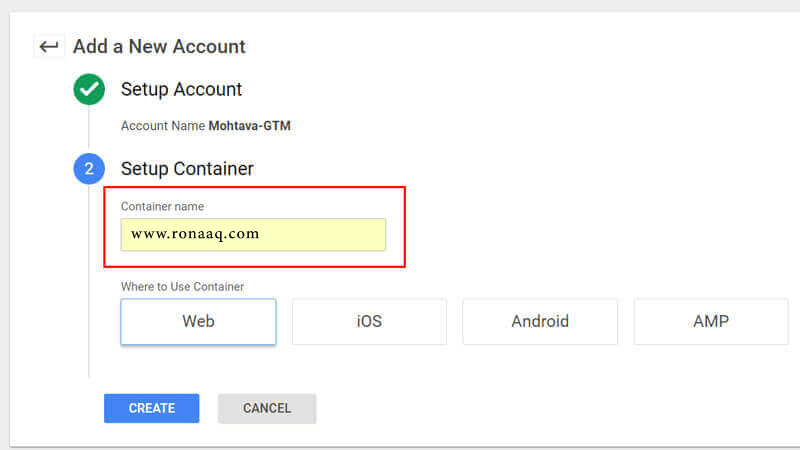This screenshot has height=450, width=800.
Task: Select the AMP container option
Action: 711,322
